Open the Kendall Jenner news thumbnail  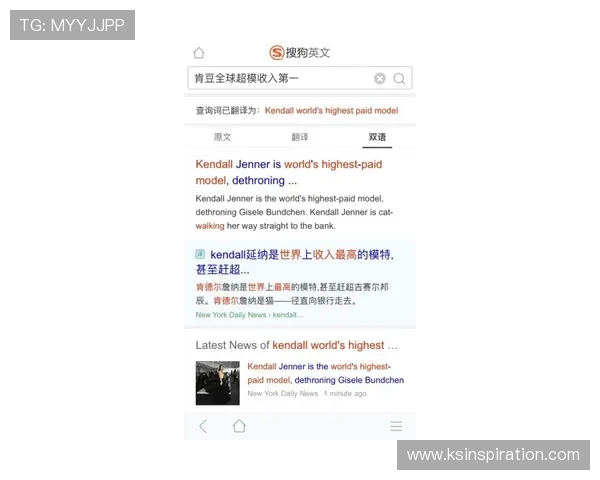218,383
